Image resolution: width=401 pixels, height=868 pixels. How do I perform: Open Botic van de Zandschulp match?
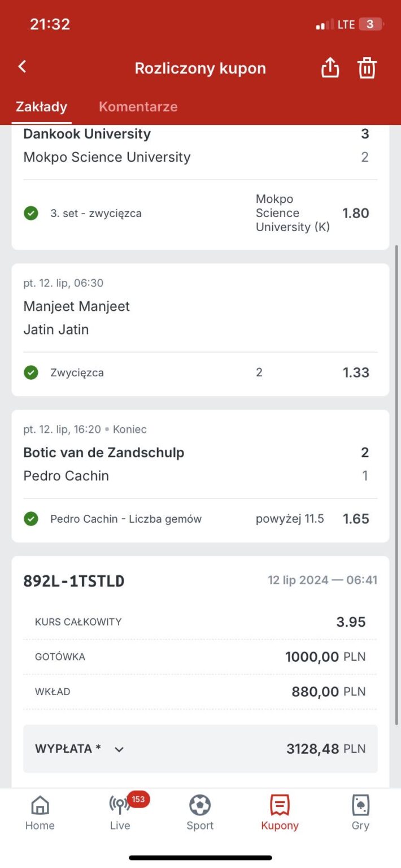[x=104, y=453]
